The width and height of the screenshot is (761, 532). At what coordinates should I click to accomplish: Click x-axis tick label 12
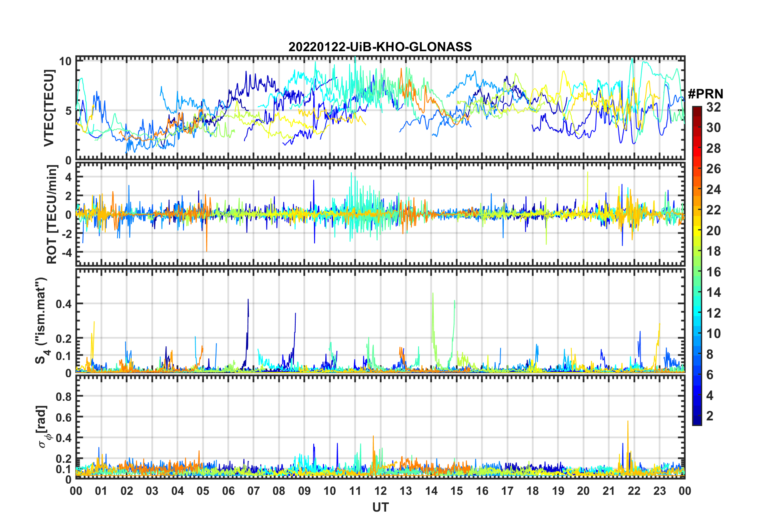tap(380, 491)
